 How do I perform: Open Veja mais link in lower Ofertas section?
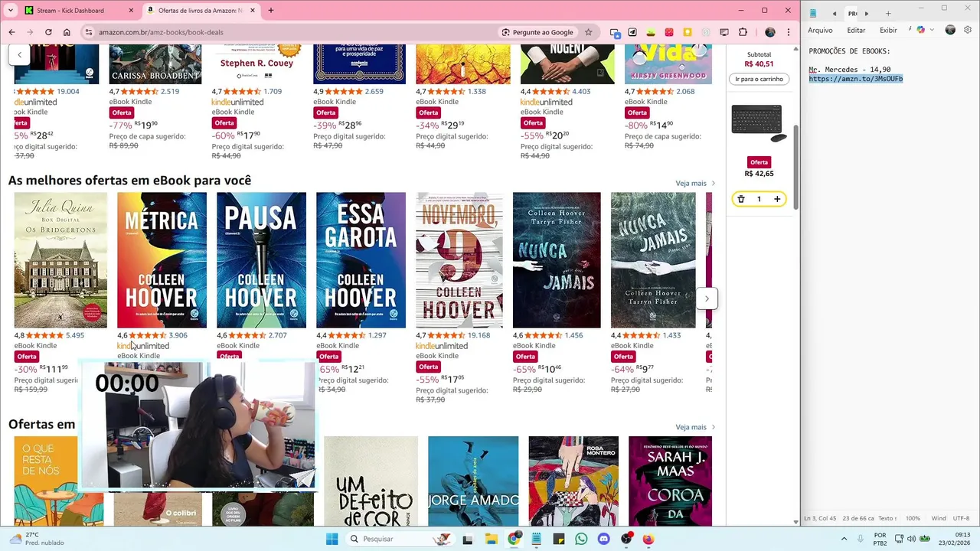[x=695, y=427]
